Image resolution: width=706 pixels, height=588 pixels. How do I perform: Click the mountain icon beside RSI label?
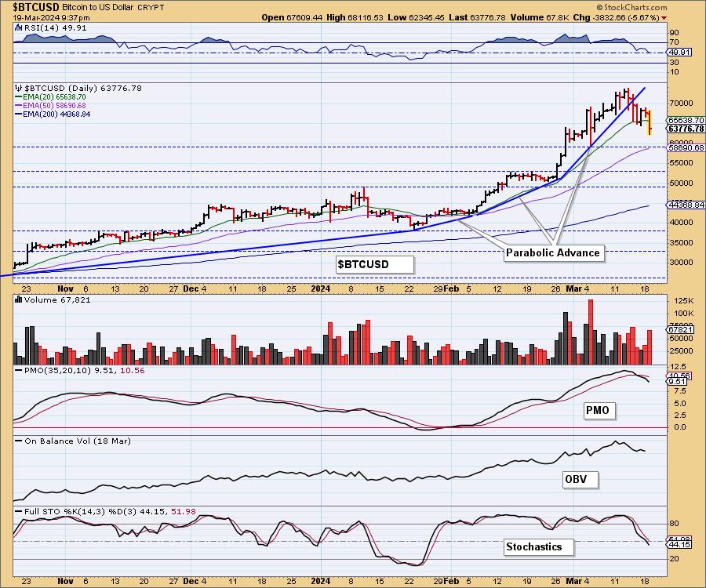click(19, 27)
